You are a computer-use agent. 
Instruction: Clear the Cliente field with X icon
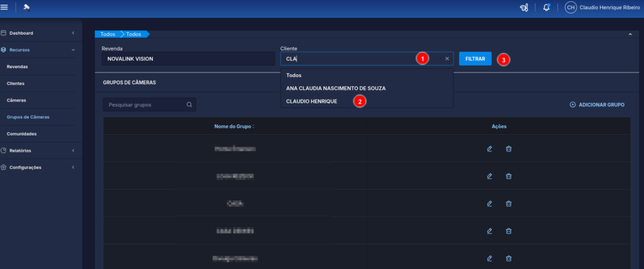click(x=447, y=59)
